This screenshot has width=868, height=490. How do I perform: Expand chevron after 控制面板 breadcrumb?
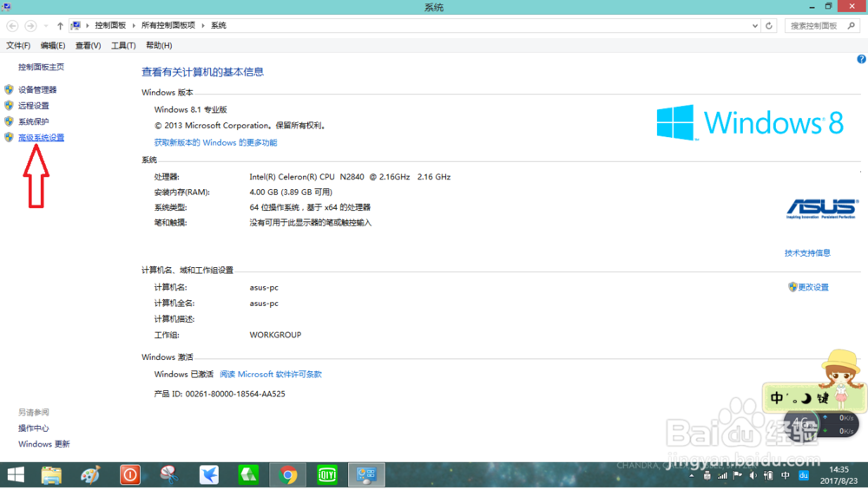[134, 25]
